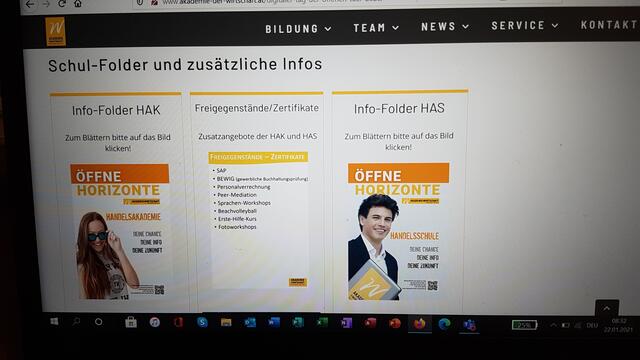Screen dimensions: 640x360
Task: Click the site security lock icon
Action: tap(154, 2)
